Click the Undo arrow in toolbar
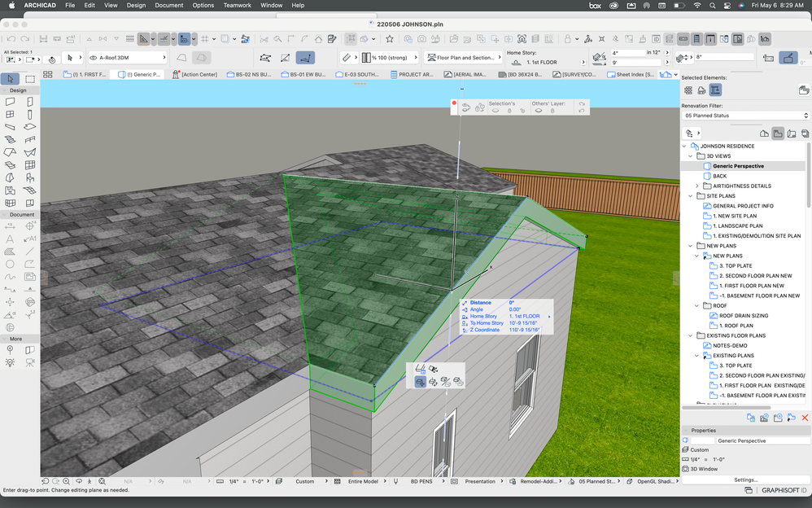This screenshot has width=812, height=508. click(x=11, y=39)
